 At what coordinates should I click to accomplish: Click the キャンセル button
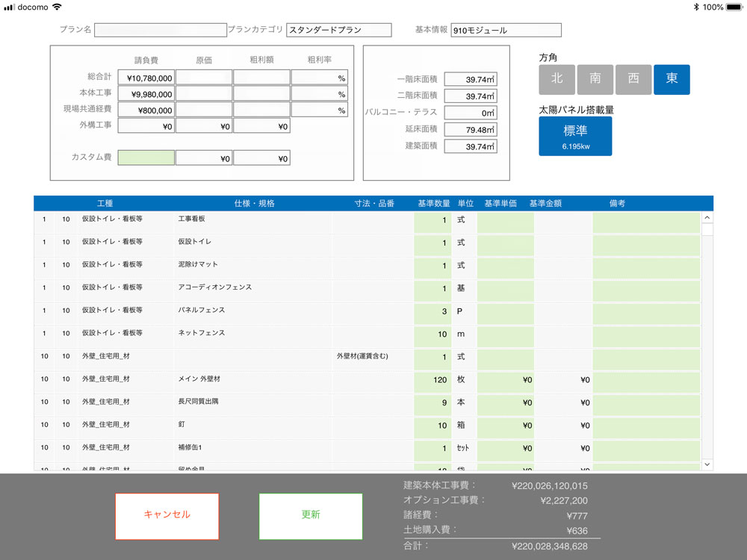point(167,516)
